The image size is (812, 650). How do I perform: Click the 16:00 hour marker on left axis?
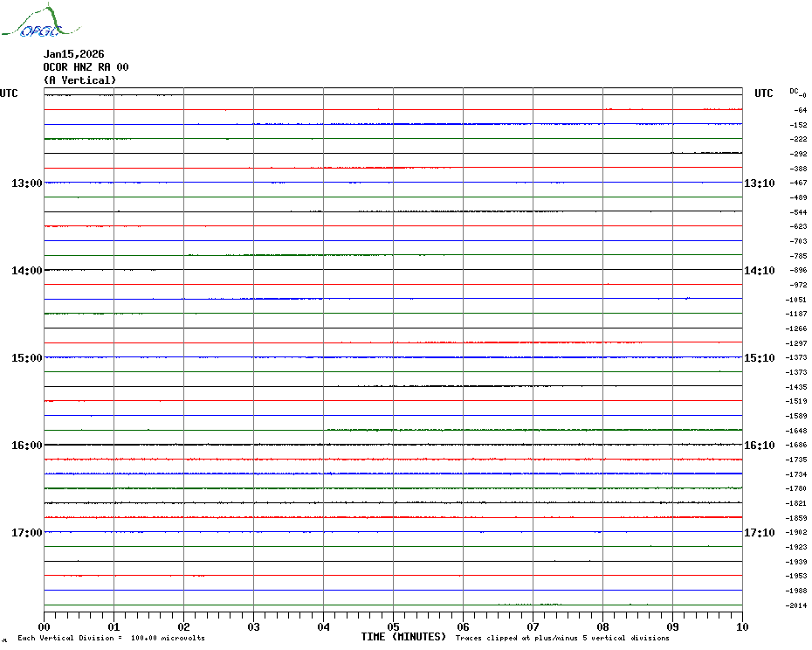pyautogui.click(x=26, y=445)
